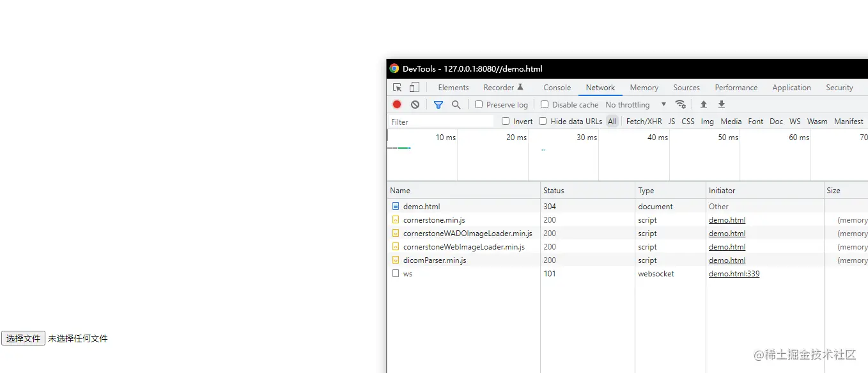
Task: Filter requests by Media
Action: pyautogui.click(x=731, y=121)
